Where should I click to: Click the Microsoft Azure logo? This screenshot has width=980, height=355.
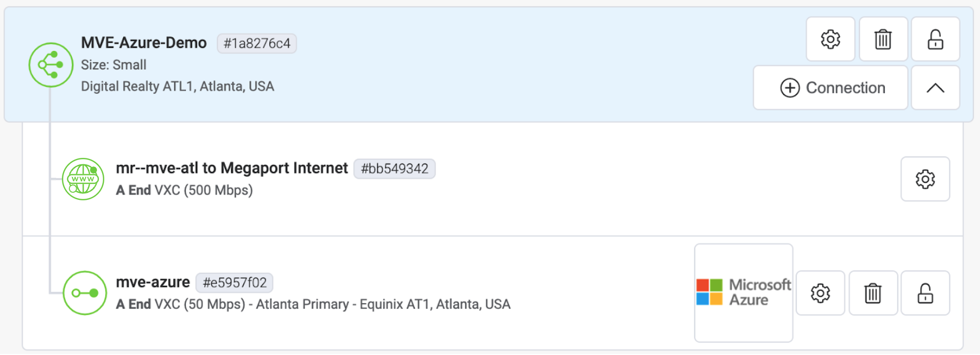743,292
